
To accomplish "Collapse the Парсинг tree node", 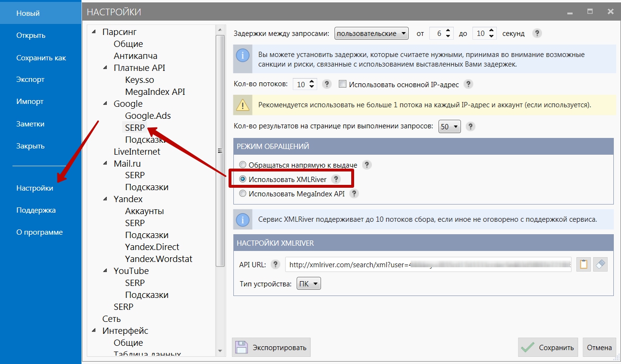I will pyautogui.click(x=94, y=32).
